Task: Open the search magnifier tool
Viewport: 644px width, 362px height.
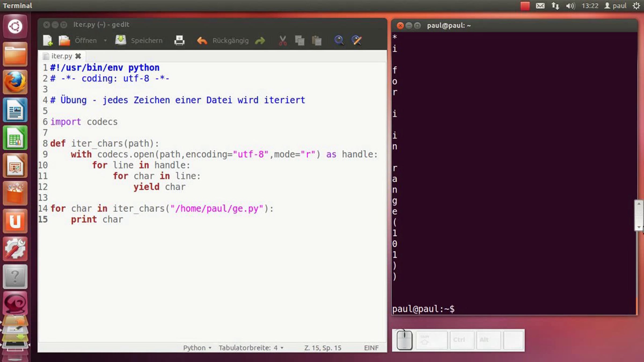Action: tap(339, 40)
